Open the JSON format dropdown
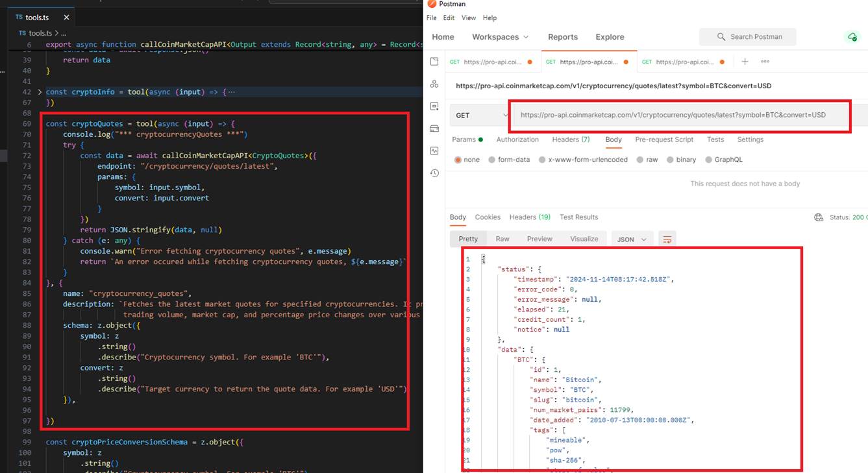The width and height of the screenshot is (868, 473). click(632, 239)
